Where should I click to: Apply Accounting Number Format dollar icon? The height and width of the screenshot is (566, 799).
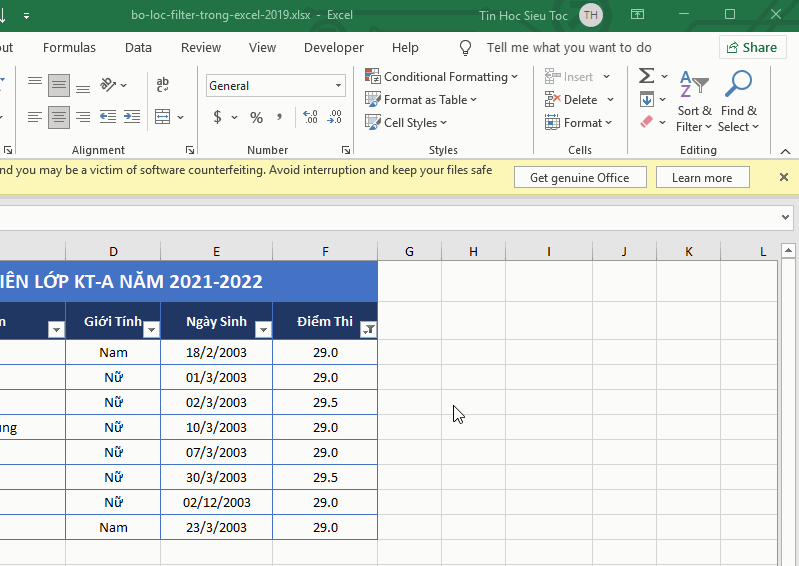[x=217, y=117]
